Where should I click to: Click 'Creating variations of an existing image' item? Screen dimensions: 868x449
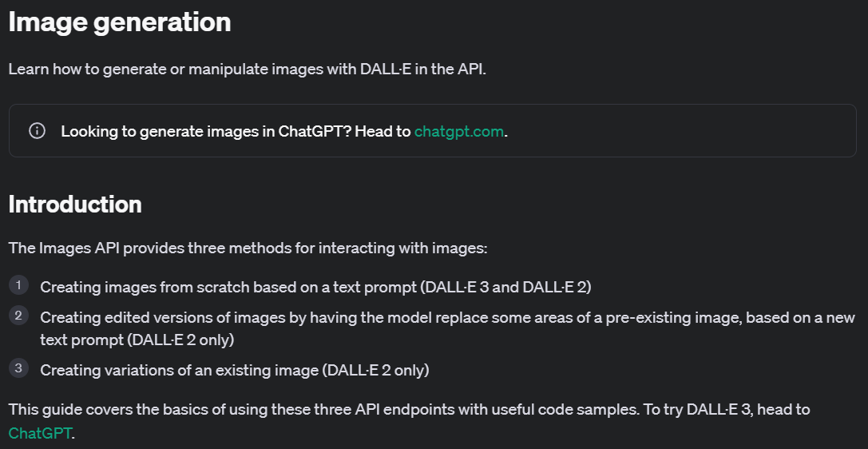tap(235, 370)
